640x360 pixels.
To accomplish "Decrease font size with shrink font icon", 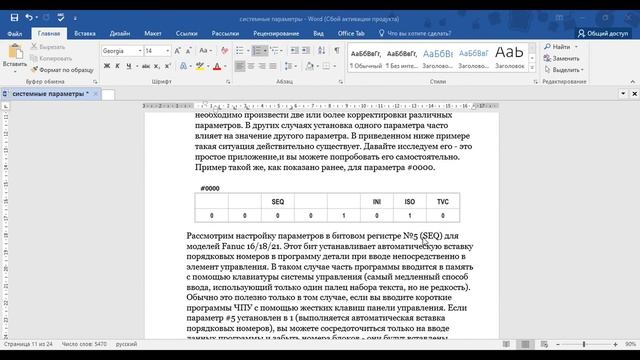I will [x=189, y=51].
